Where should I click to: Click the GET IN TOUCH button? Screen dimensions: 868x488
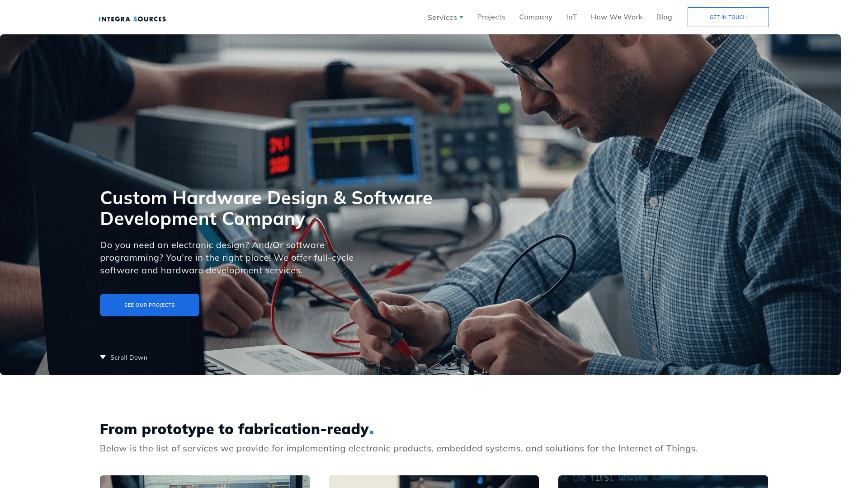coord(728,17)
